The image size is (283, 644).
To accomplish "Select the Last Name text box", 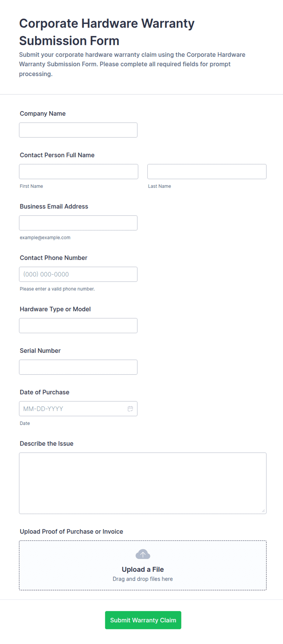I will click(x=207, y=171).
